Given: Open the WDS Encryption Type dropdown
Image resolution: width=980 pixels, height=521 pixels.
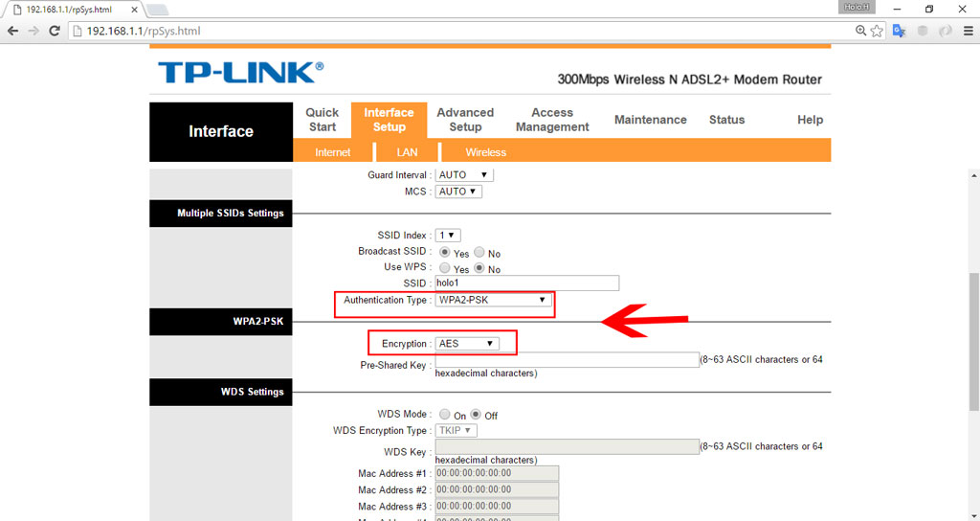Looking at the screenshot, I should pos(457,430).
